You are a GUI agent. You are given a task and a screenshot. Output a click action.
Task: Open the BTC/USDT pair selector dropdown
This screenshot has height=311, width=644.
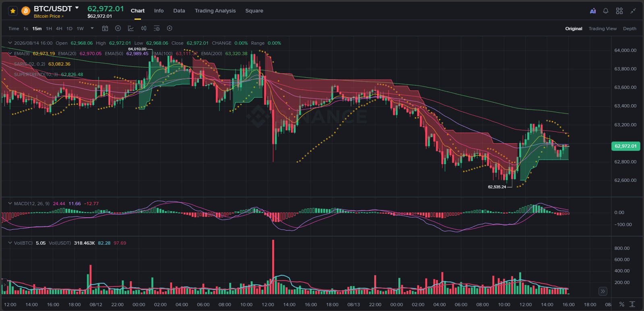click(x=77, y=8)
